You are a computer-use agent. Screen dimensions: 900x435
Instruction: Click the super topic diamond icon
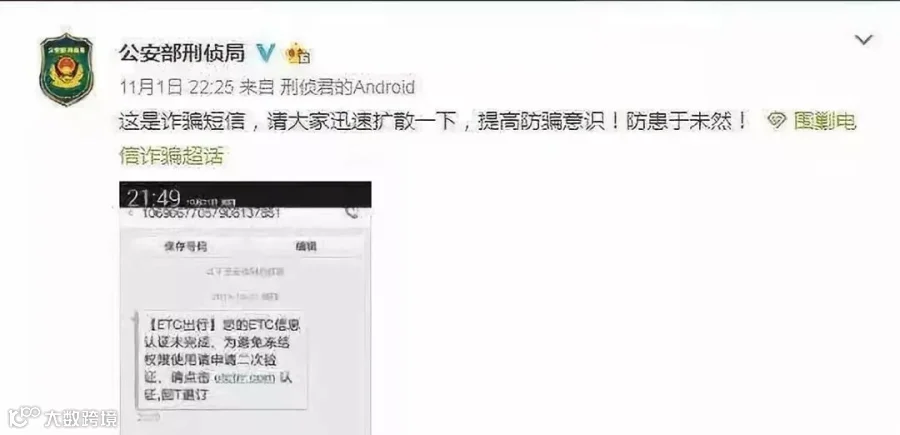coord(777,121)
